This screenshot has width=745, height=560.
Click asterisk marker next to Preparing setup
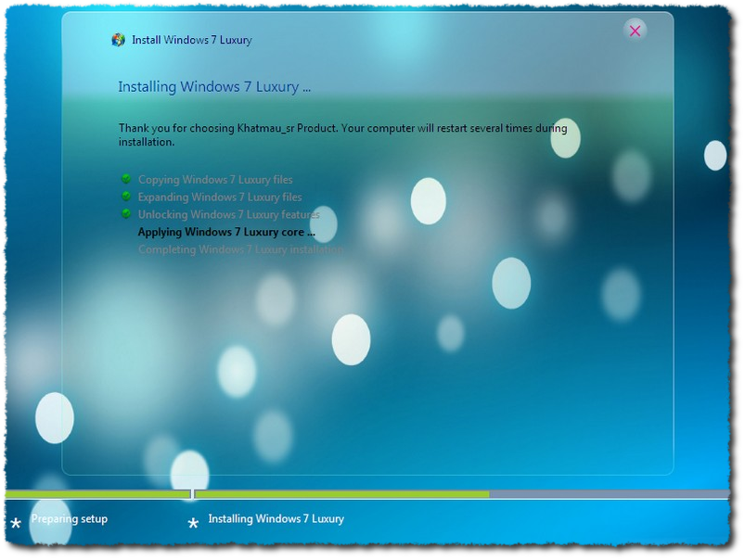point(16,524)
